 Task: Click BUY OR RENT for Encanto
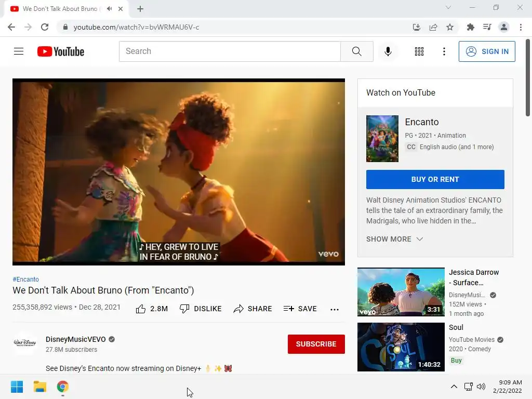(x=435, y=179)
